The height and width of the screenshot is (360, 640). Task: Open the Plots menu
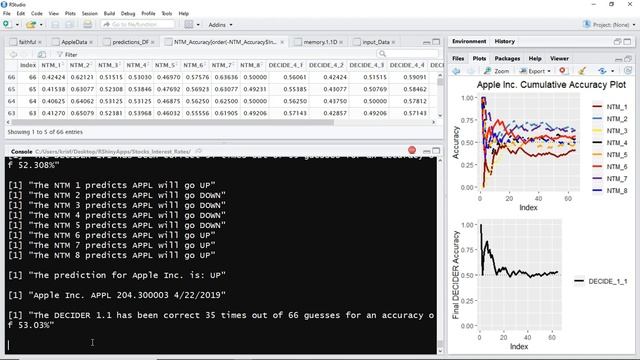pos(70,13)
